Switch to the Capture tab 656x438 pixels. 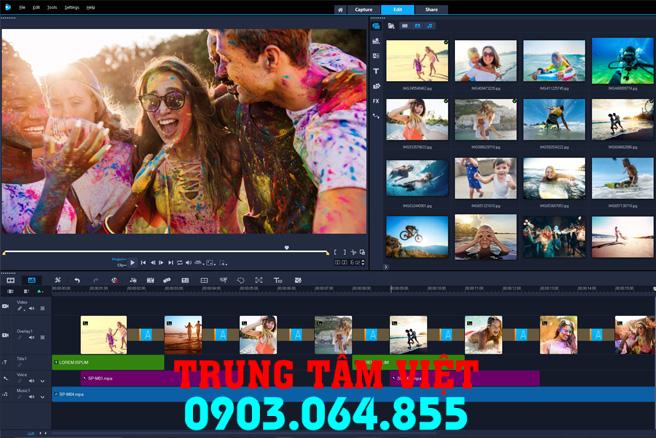[x=363, y=9]
